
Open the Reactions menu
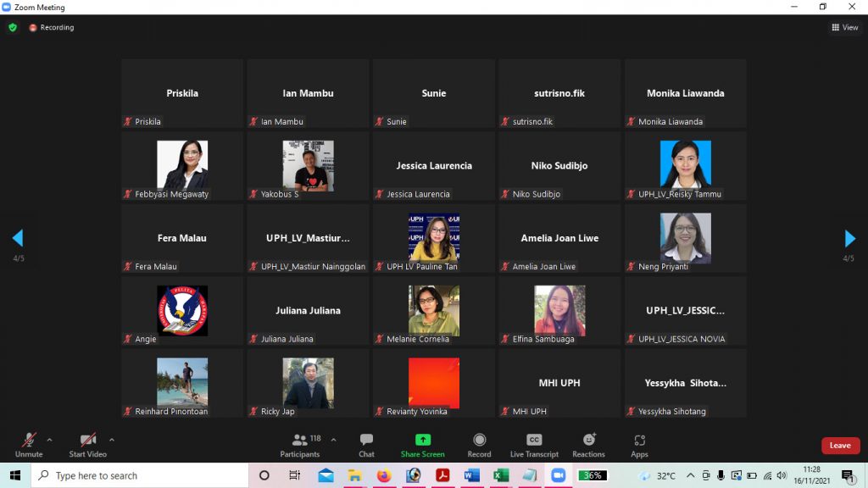tap(588, 444)
